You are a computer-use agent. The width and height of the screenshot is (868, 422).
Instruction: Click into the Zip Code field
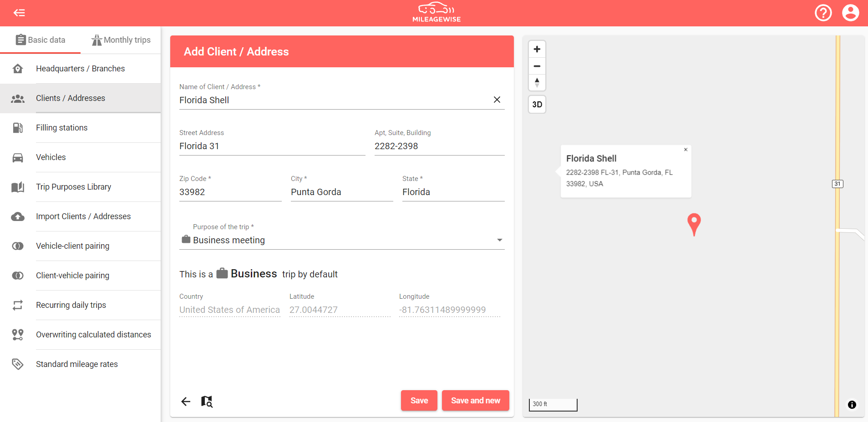point(230,192)
